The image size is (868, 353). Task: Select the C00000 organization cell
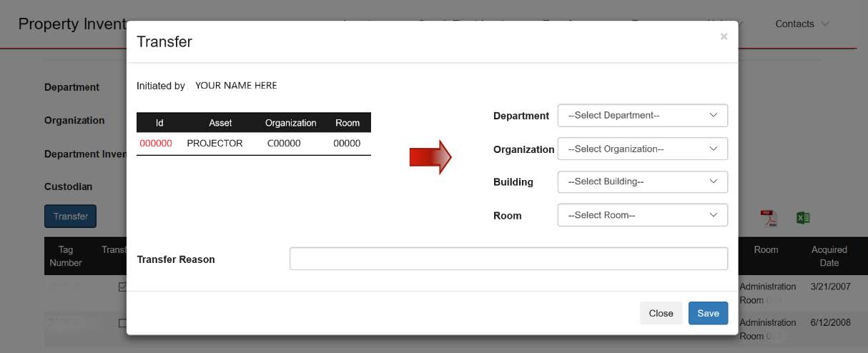(284, 143)
